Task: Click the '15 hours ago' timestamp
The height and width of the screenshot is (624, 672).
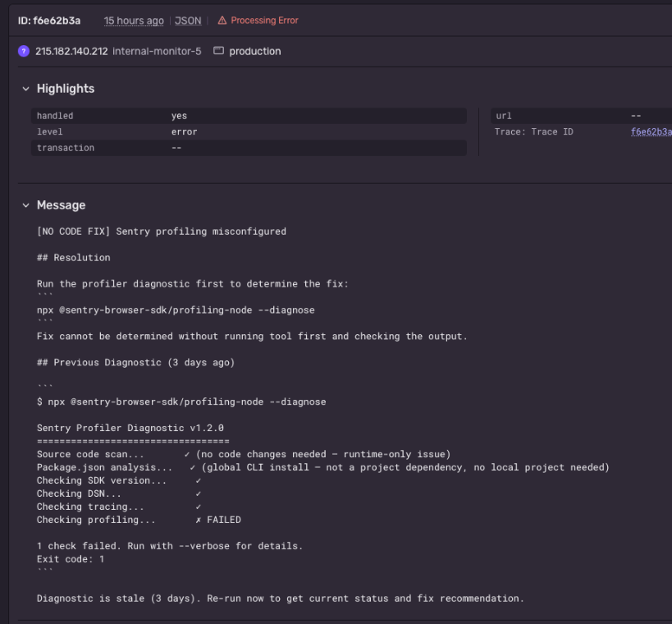Action: pos(134,21)
